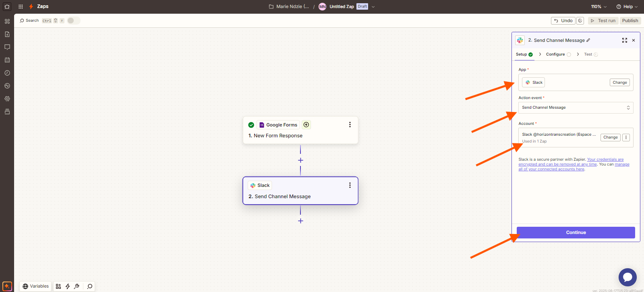Click the wrench tool icon in bottom toolbar
The width and height of the screenshot is (644, 292).
pyautogui.click(x=77, y=286)
